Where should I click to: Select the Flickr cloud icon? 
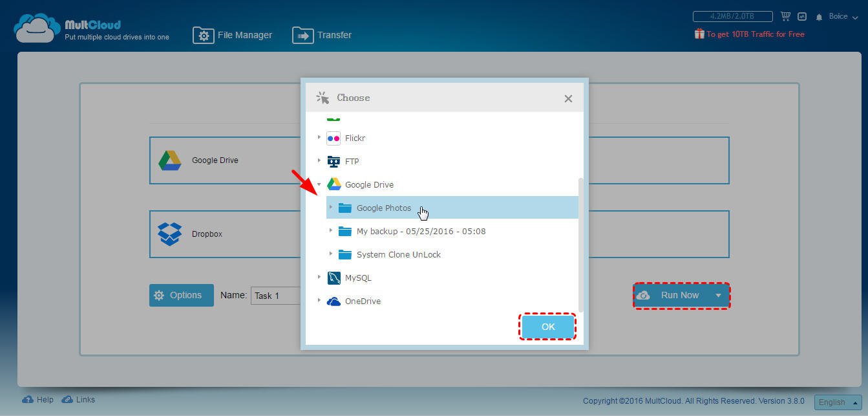[333, 138]
